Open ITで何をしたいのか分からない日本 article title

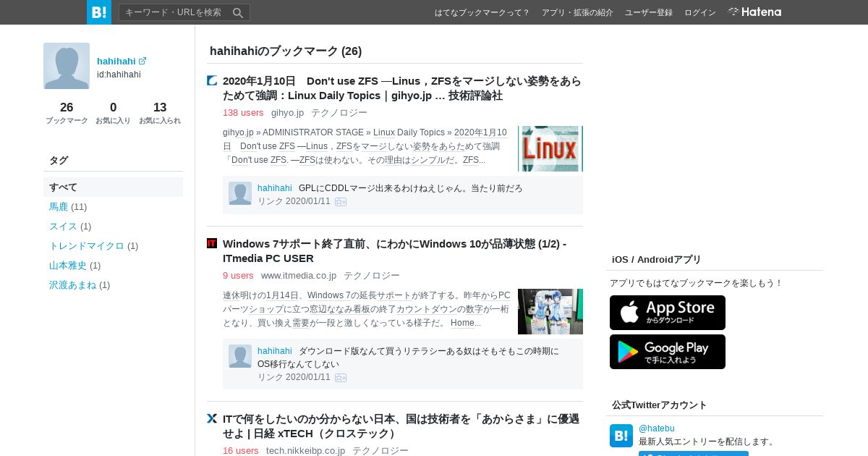tap(401, 426)
